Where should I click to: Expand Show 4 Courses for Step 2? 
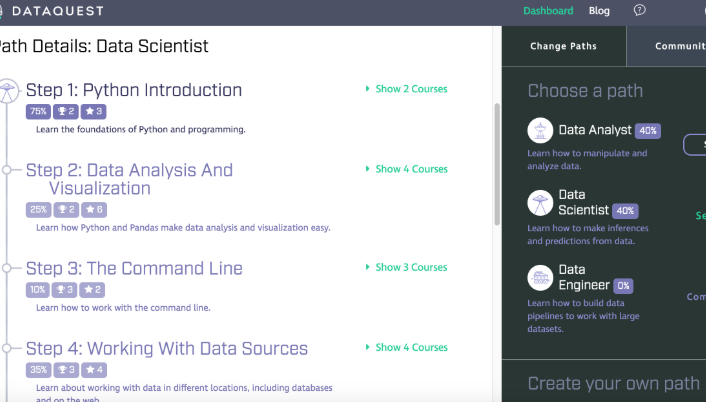(407, 169)
